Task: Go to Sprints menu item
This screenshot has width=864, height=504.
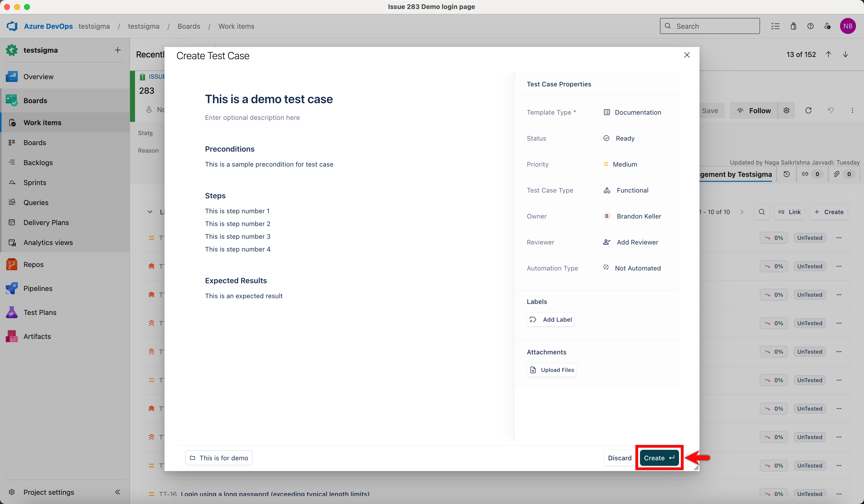Action: coord(35,182)
